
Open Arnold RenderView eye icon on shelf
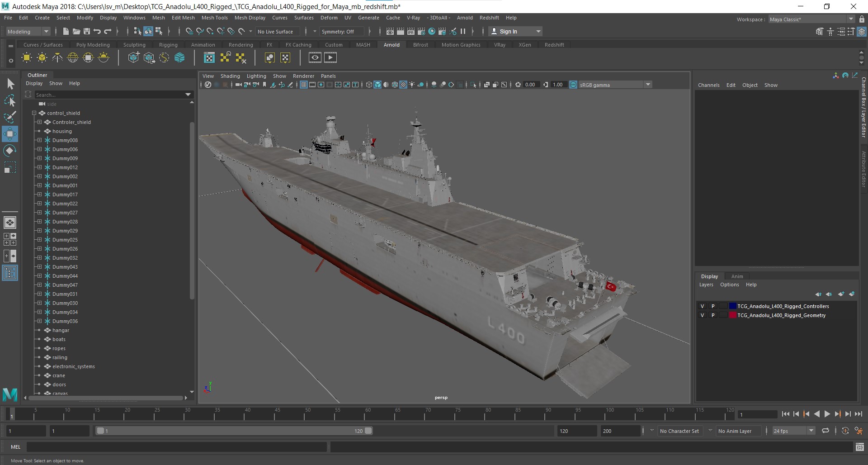pyautogui.click(x=315, y=57)
